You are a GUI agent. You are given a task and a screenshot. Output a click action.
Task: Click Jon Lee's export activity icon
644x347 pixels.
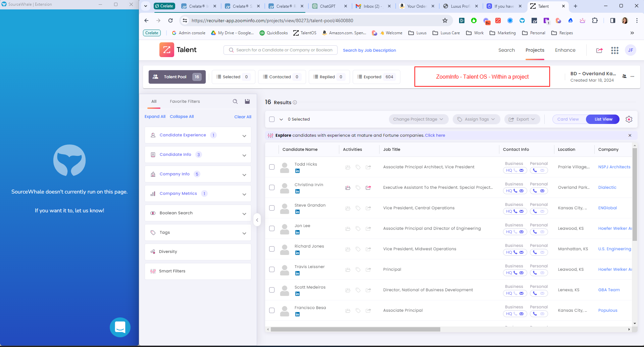[x=368, y=229]
